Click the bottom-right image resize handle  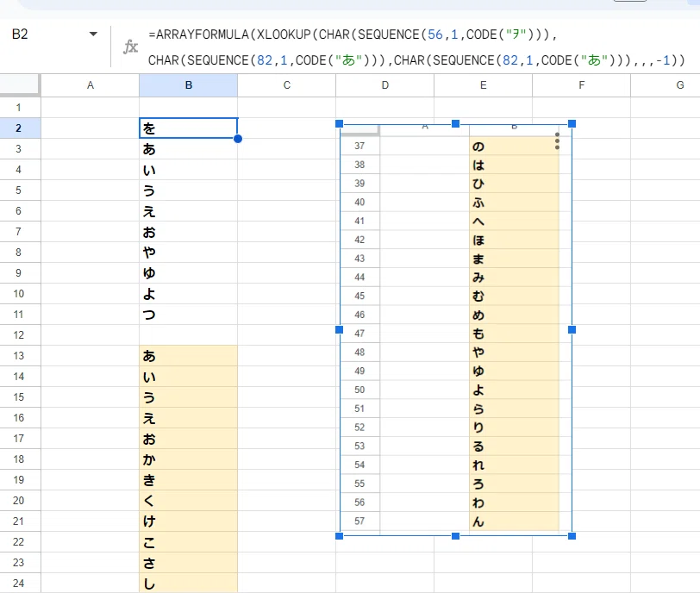coord(572,536)
